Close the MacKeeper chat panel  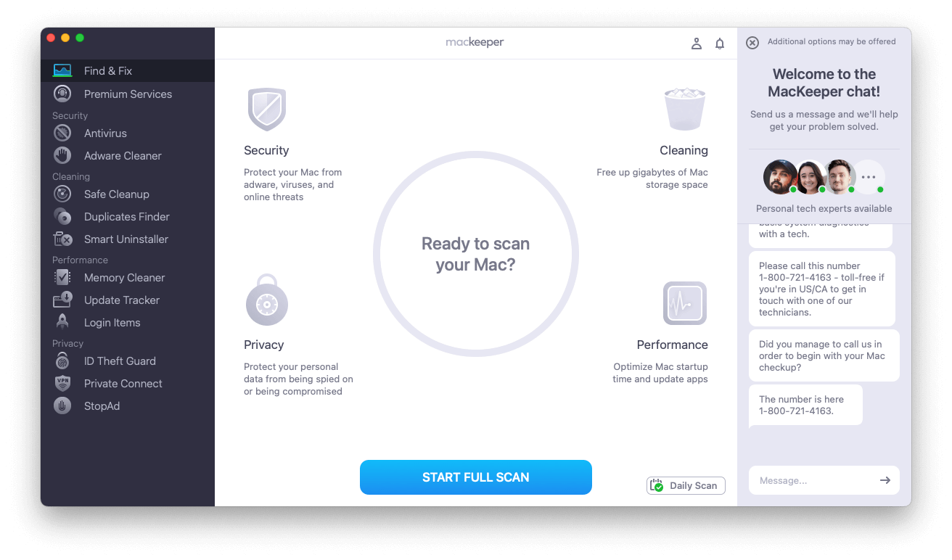pyautogui.click(x=752, y=43)
